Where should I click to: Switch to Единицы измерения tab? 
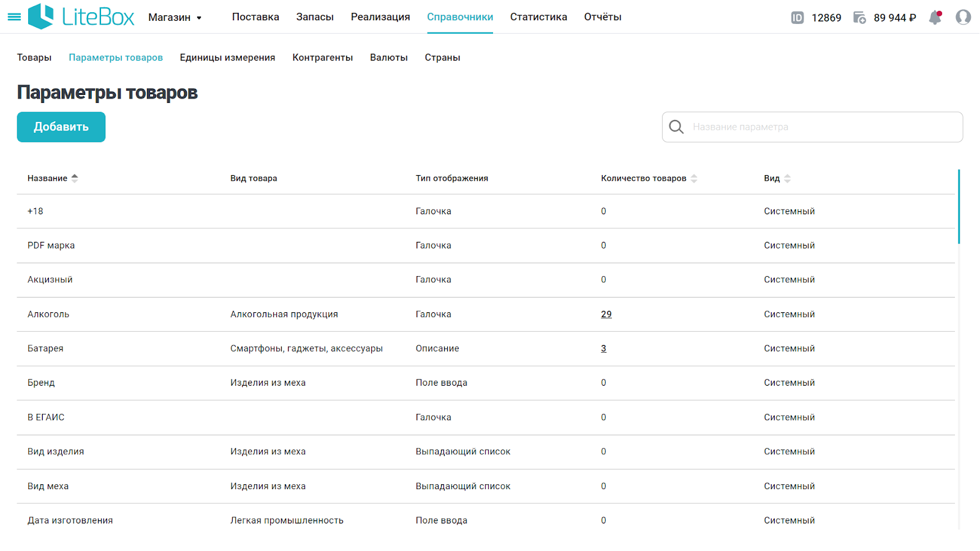227,58
